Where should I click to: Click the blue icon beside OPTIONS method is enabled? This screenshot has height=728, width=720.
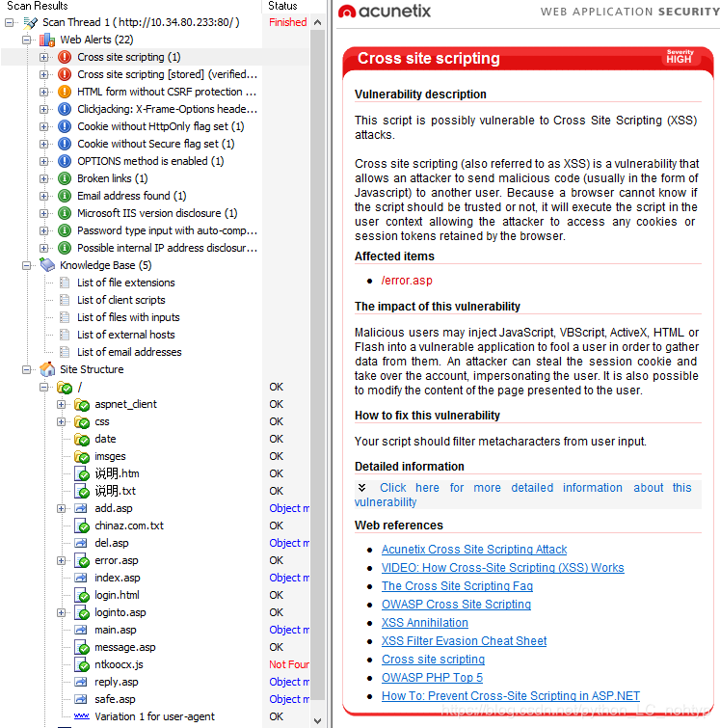click(65, 161)
